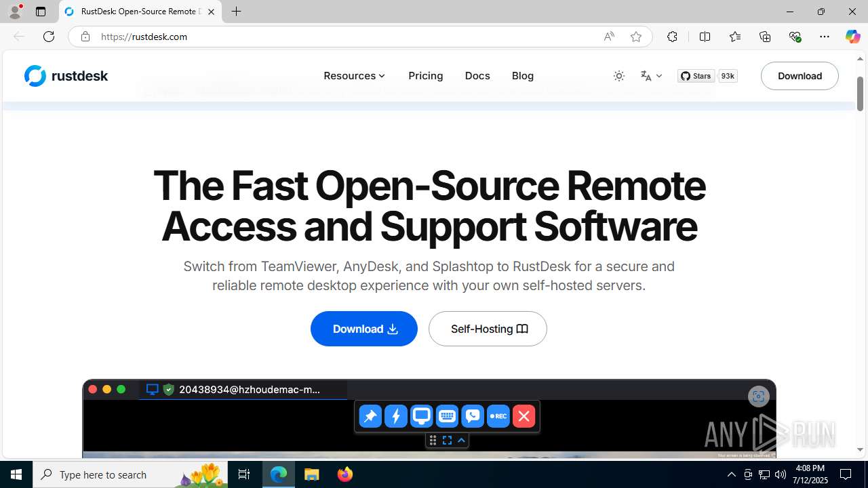Click the blue Download button
Image resolution: width=868 pixels, height=488 pixels.
click(364, 329)
